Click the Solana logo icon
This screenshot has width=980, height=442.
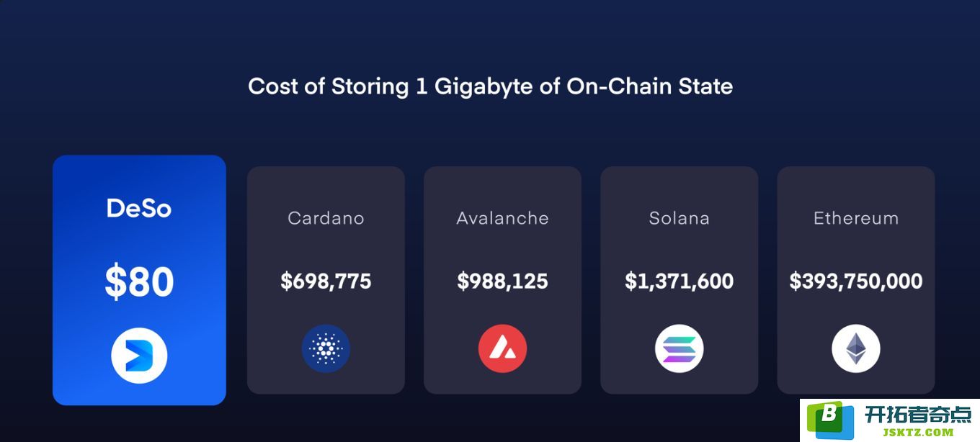(x=679, y=349)
